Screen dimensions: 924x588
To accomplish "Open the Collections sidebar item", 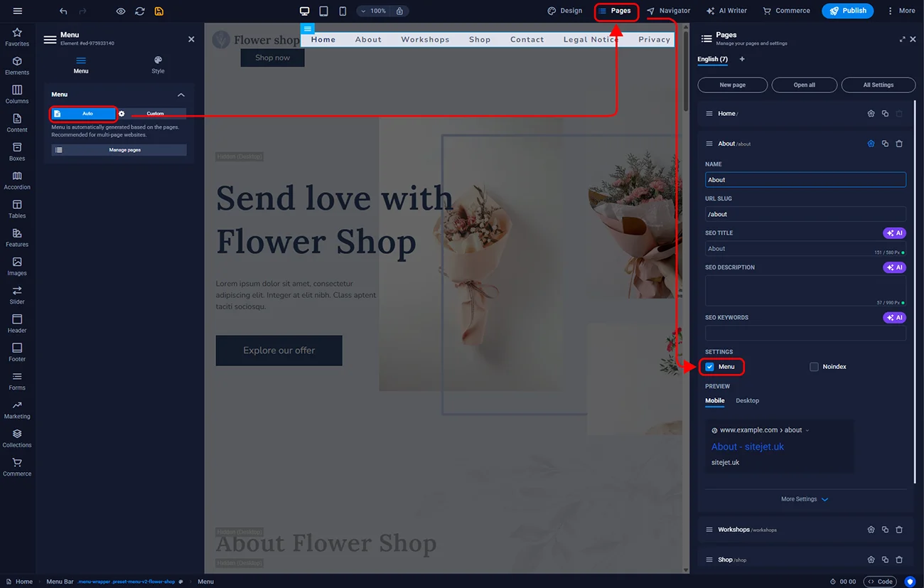I will pos(17,438).
